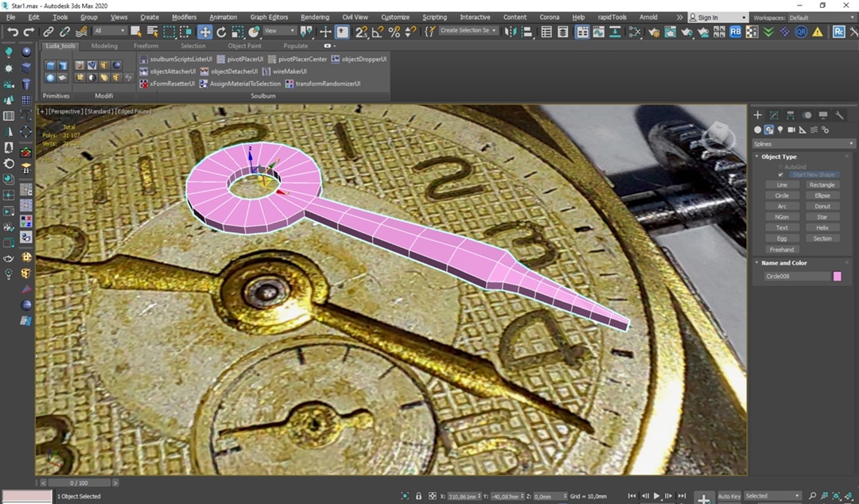
Task: Click the Donut spline button
Action: pyautogui.click(x=822, y=207)
